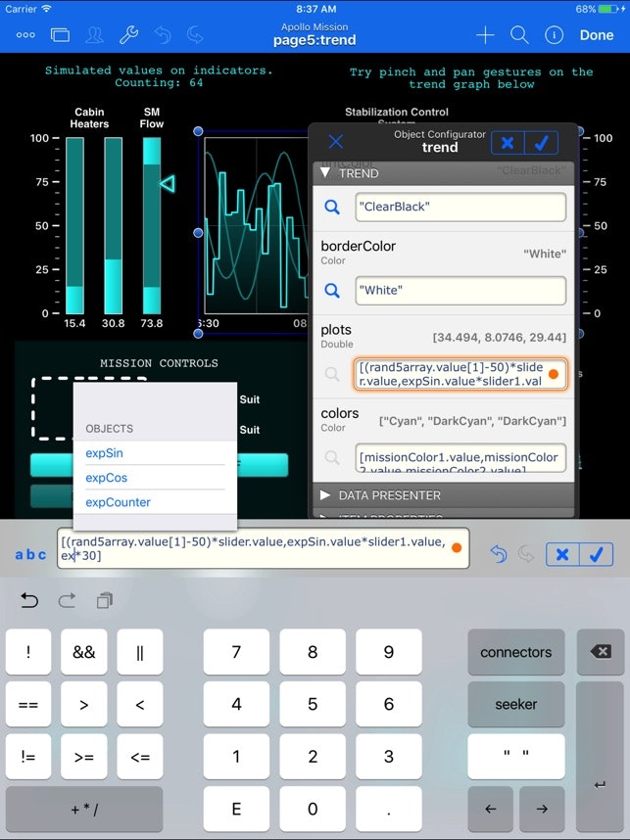Redo the edit in expression bar
Viewport: 630px width, 840px height.
(x=526, y=554)
